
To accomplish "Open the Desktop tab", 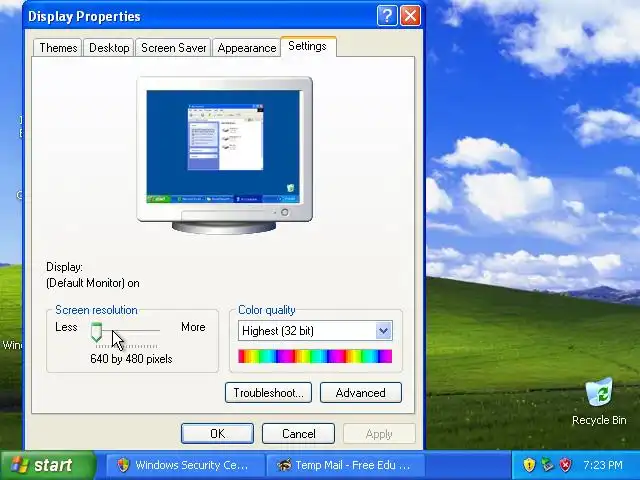I will (109, 48).
